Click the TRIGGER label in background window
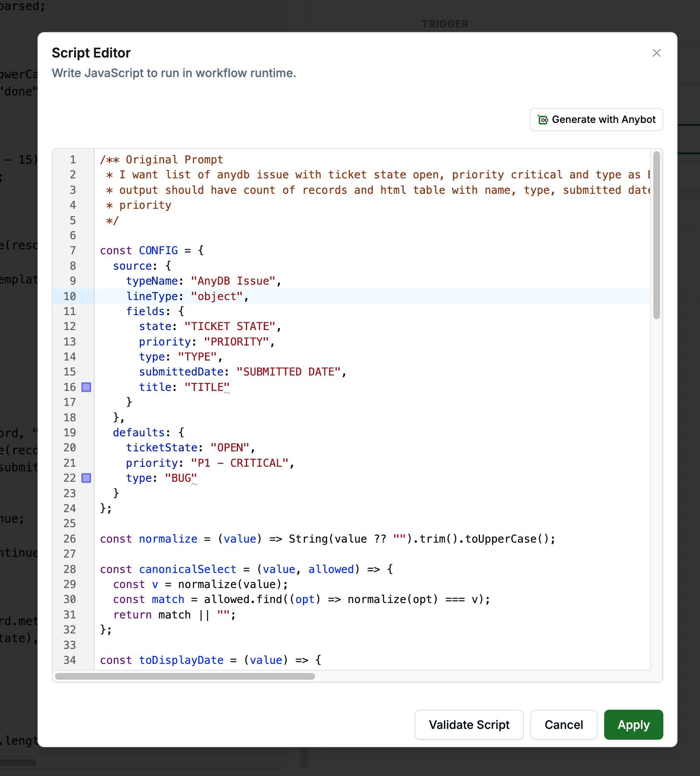The image size is (700, 776). tap(445, 24)
